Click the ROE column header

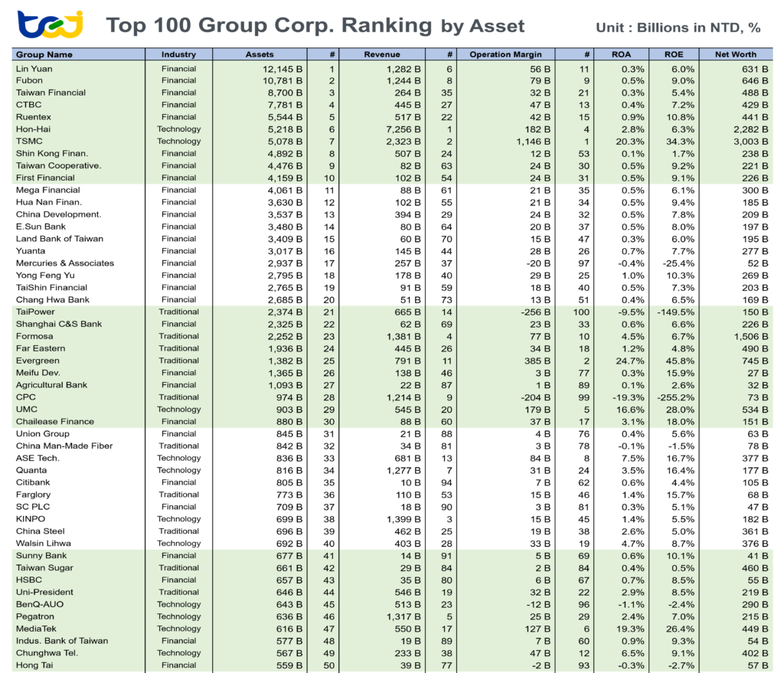[x=675, y=54]
